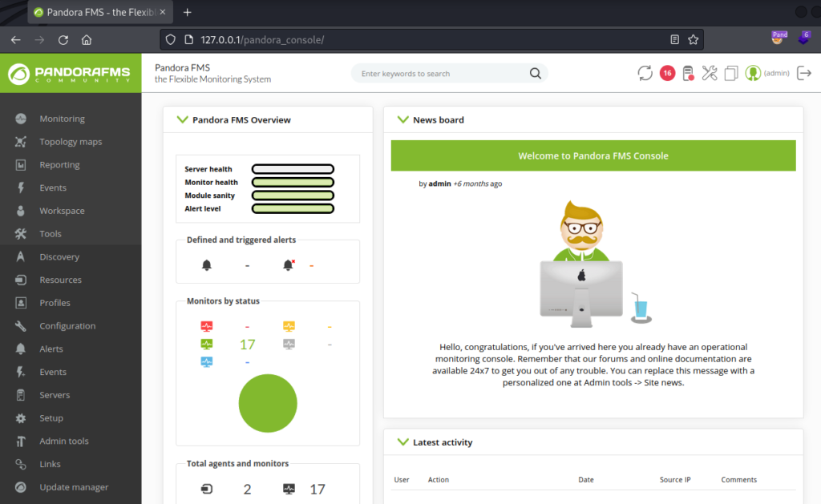Click the Welcome to Pandora FMS Console banner
Viewport: 821px width, 504px height.
(x=593, y=155)
